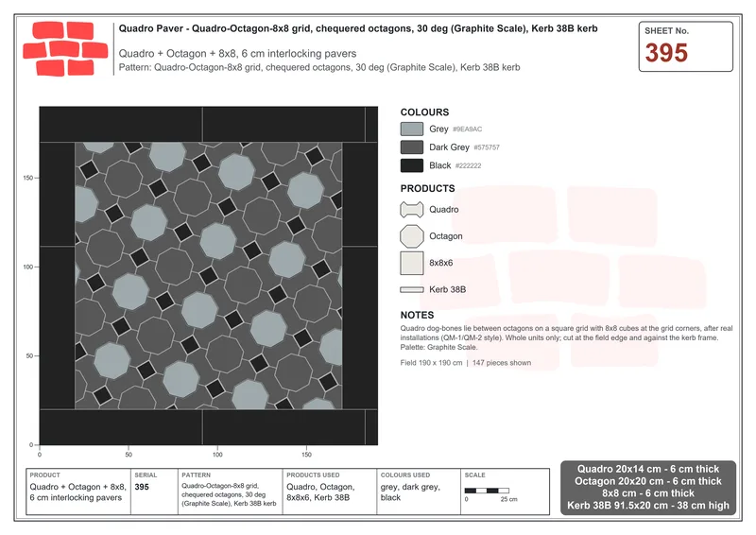Click the SERIAL cell value 395
756x535 pixels.
[x=142, y=487]
